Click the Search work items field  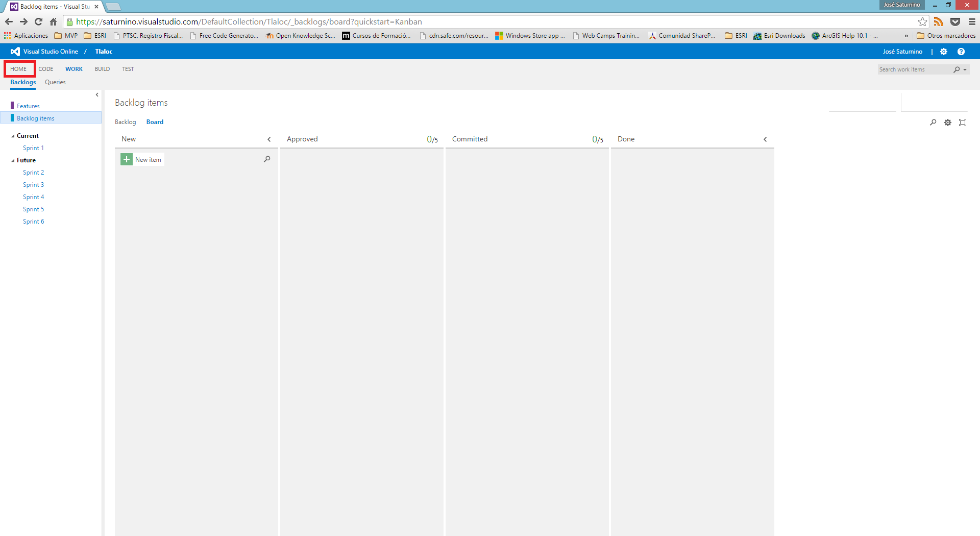pos(914,69)
